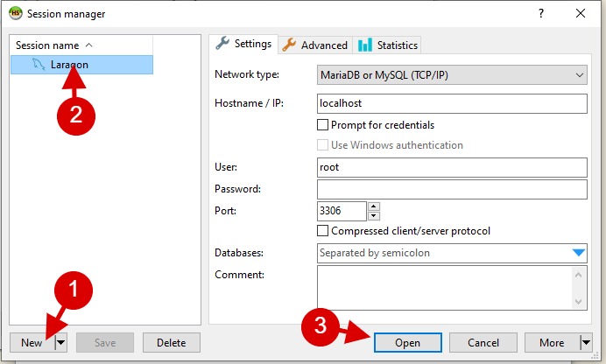The width and height of the screenshot is (606, 364).
Task: Expand the New button dropdown arrow
Action: pyautogui.click(x=61, y=342)
